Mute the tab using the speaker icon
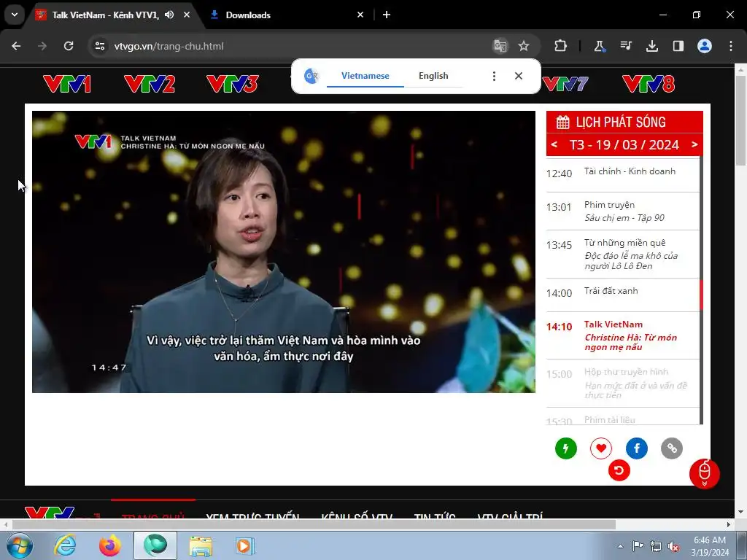The image size is (747, 560). [x=169, y=15]
